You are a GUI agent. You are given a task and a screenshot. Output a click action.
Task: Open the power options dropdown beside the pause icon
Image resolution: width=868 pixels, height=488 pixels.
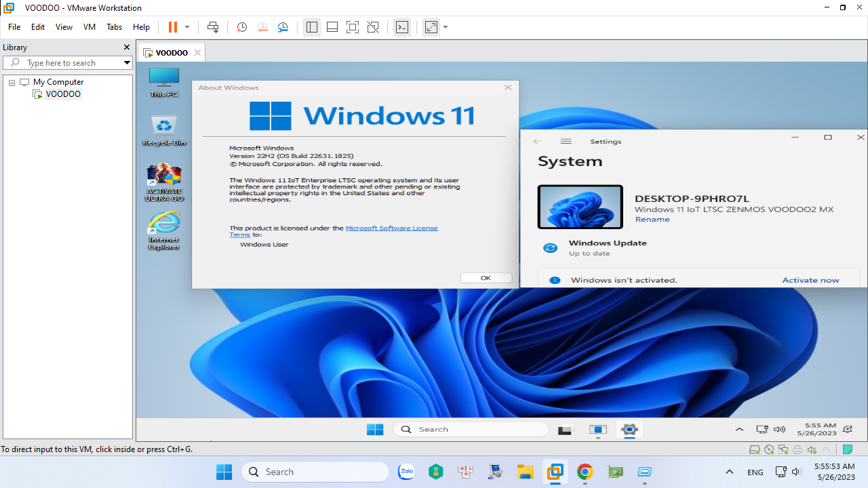tap(187, 27)
